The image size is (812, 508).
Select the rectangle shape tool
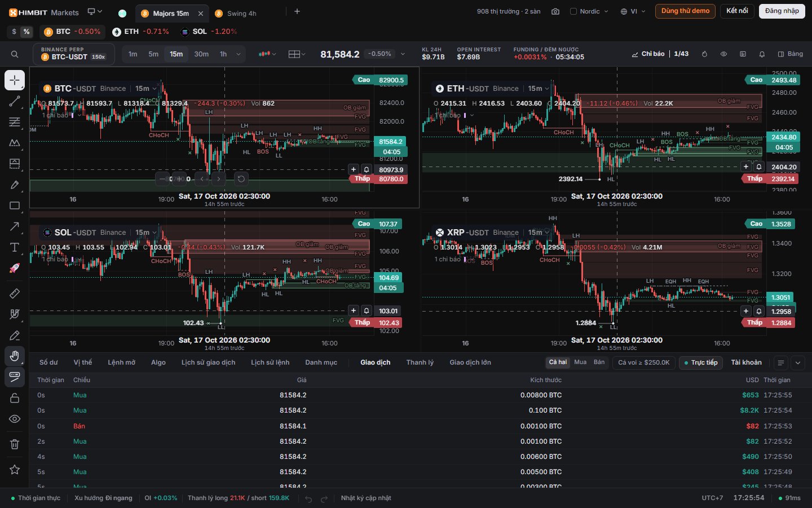tap(15, 205)
